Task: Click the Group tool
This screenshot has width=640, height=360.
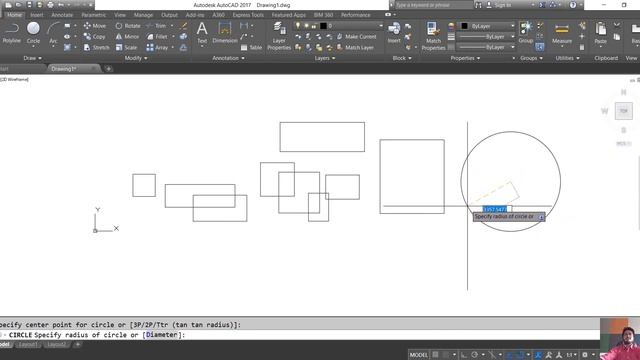Action: pyautogui.click(x=526, y=33)
